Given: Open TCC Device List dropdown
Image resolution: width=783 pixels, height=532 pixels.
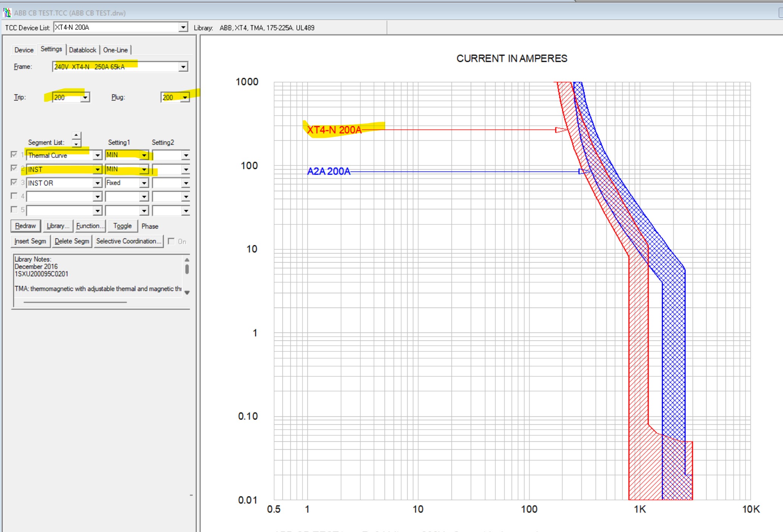Looking at the screenshot, I should tap(183, 27).
